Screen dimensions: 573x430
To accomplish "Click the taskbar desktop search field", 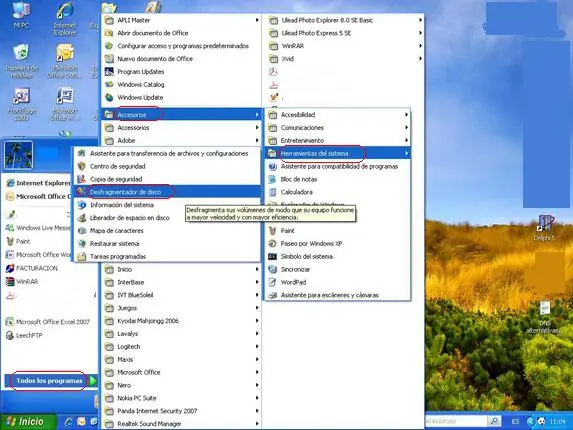I will 456,421.
